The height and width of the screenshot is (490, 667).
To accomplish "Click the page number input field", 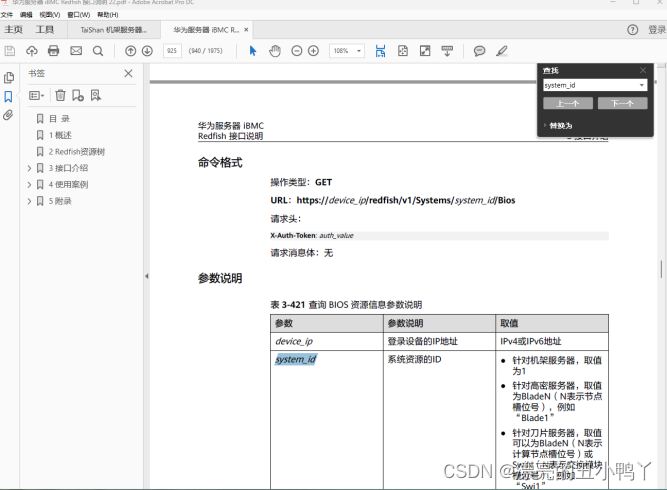I will [172, 51].
